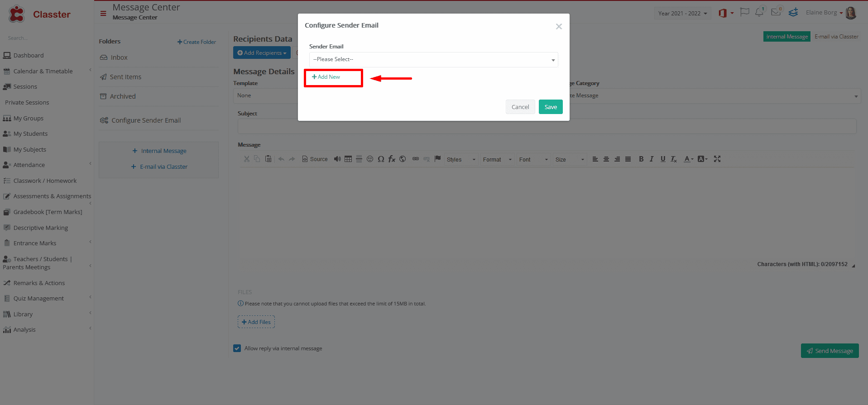The height and width of the screenshot is (405, 868).
Task: Toggle Italic text formatting
Action: (652, 159)
